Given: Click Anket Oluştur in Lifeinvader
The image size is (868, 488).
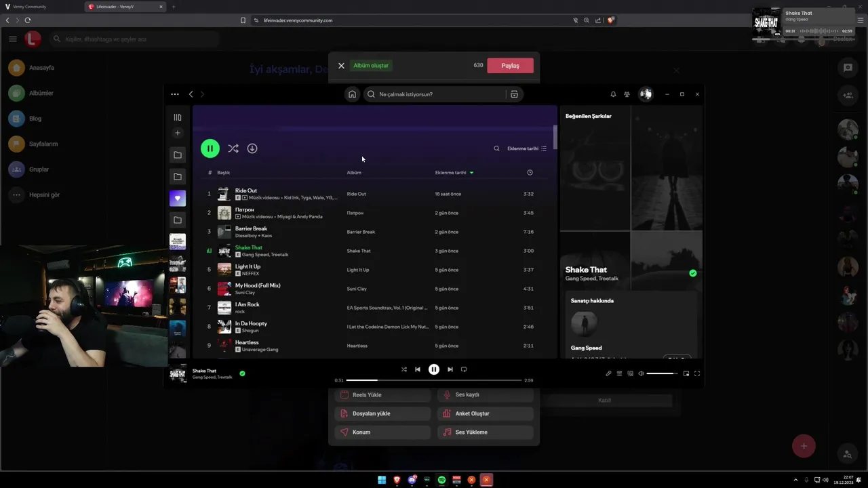Looking at the screenshot, I should pos(486,413).
